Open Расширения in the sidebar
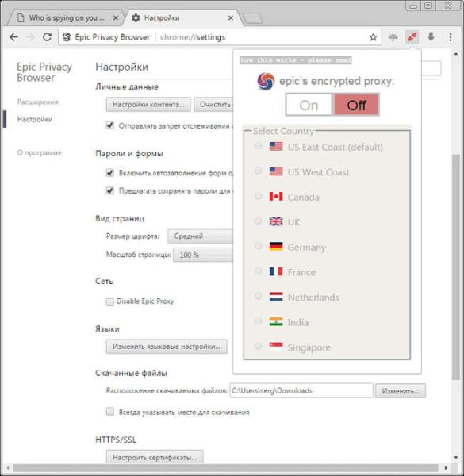Image resolution: width=464 pixels, height=476 pixels. [37, 102]
